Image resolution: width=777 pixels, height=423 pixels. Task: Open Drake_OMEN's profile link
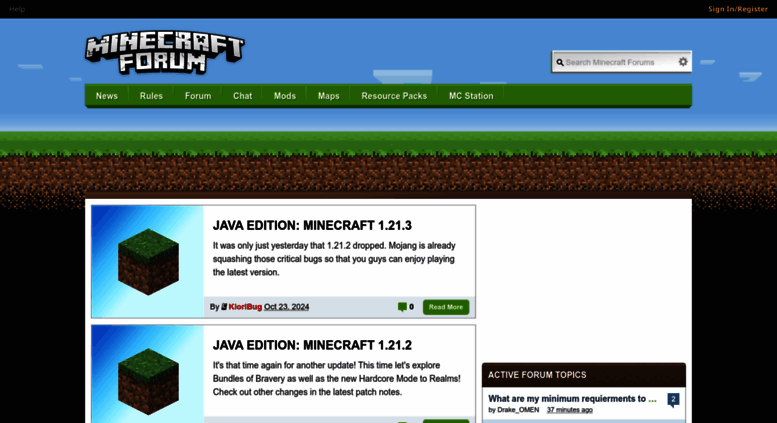click(518, 410)
